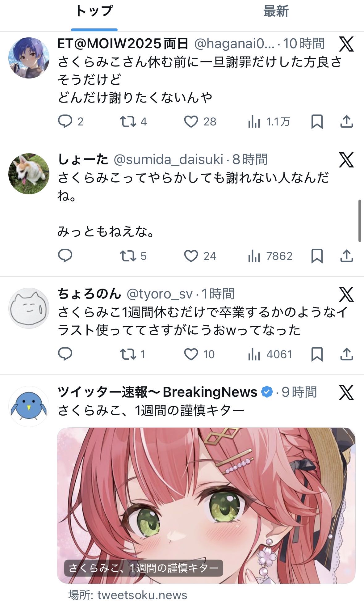This screenshot has width=364, height=601.
Task: Open @tyoro_sv profile link
Action: point(160,294)
